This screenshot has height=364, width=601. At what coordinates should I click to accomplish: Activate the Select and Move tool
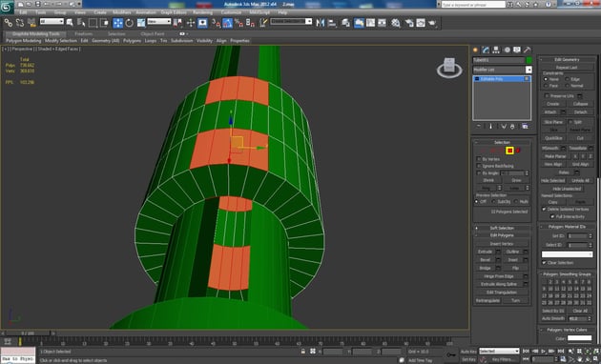117,23
